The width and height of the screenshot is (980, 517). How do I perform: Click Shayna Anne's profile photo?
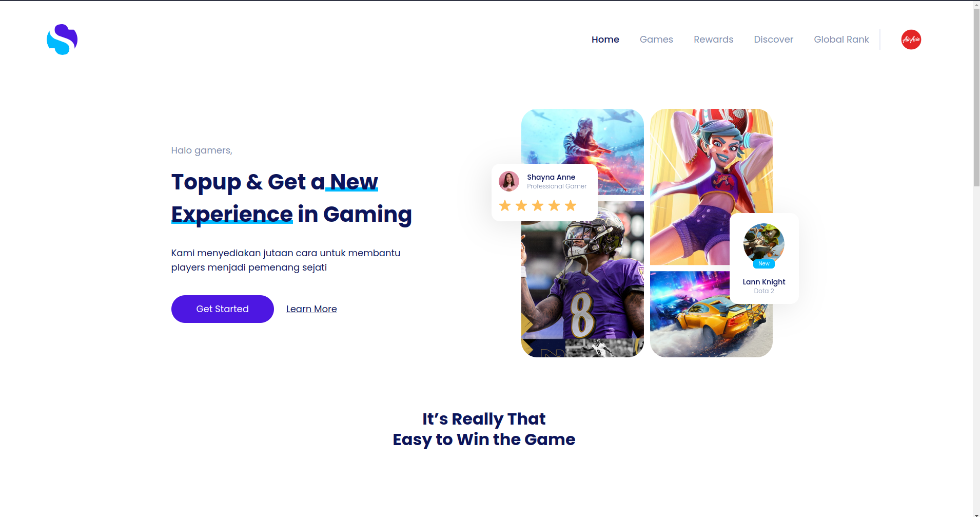click(x=509, y=181)
